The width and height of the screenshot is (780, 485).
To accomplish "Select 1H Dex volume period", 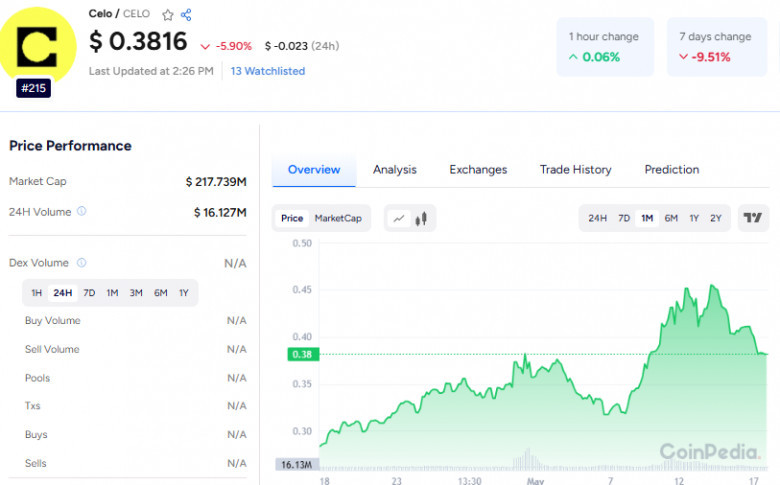I will click(x=36, y=293).
